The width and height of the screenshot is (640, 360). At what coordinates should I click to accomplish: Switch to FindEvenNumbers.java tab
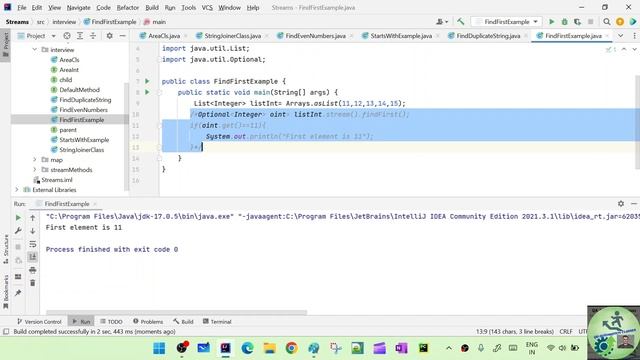[315, 36]
